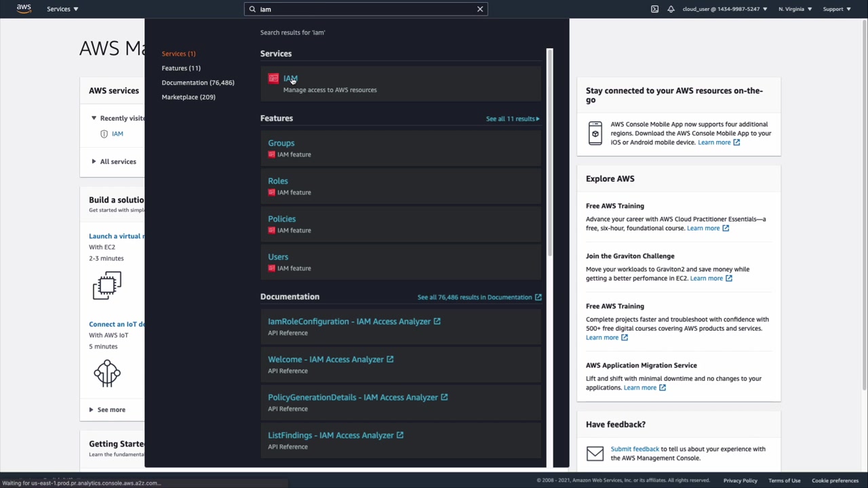Open the Groups IAM feature
This screenshot has height=488, width=868.
281,143
